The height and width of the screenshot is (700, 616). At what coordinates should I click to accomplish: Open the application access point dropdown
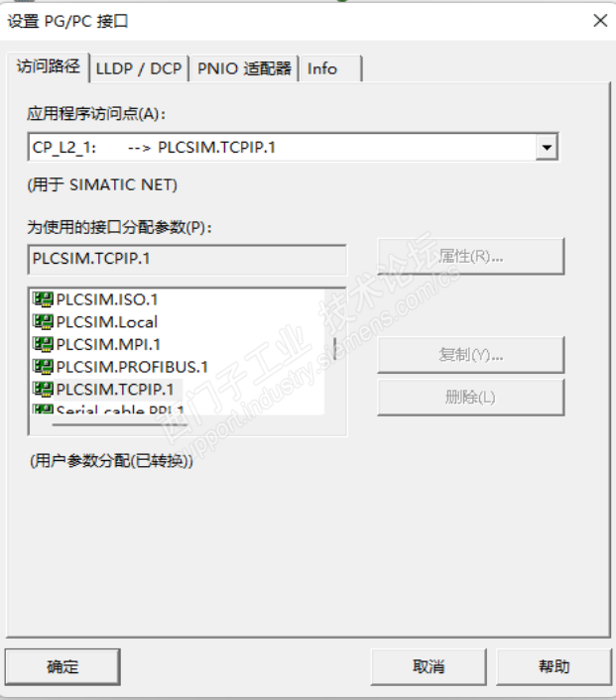point(546,149)
